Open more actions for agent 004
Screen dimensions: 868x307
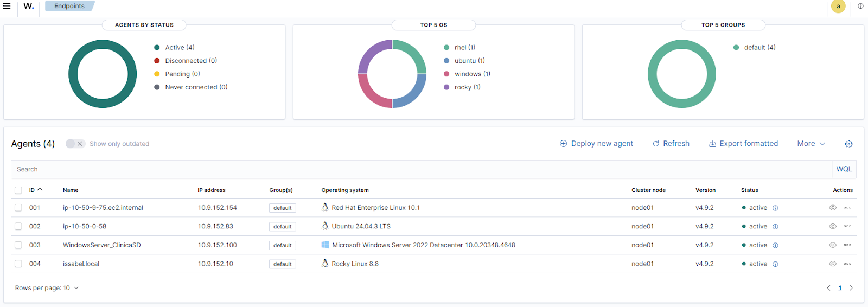point(847,264)
